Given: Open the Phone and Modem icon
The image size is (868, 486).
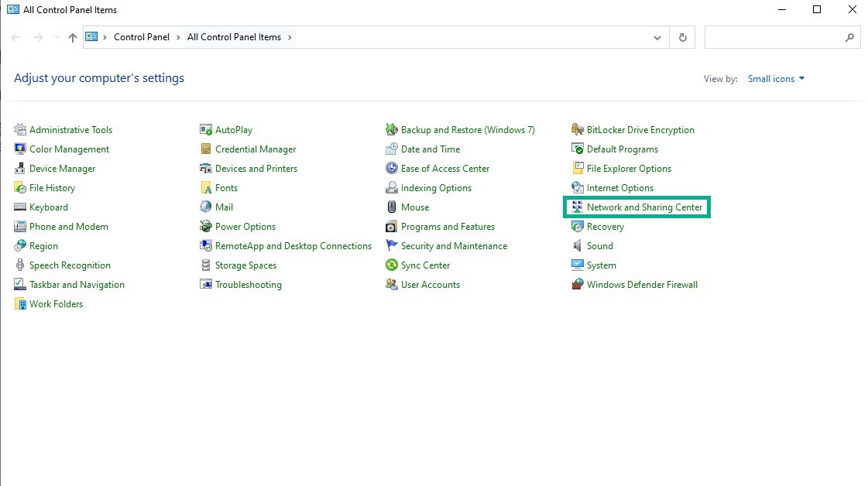Looking at the screenshot, I should coord(20,227).
